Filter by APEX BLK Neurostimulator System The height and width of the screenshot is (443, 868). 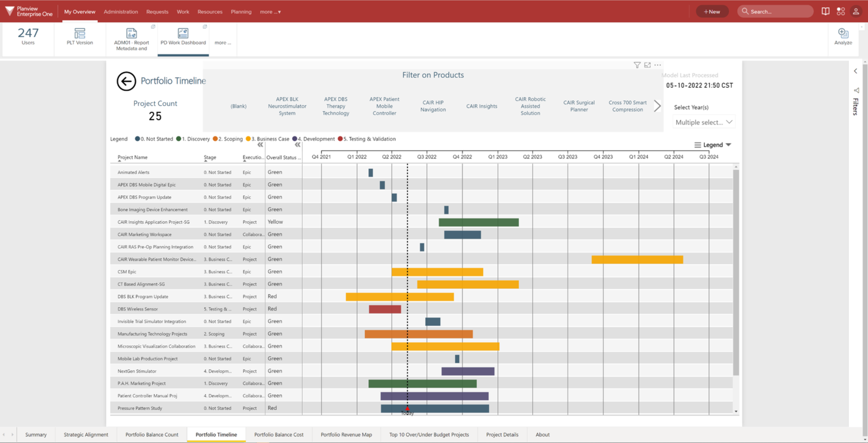[x=287, y=106]
